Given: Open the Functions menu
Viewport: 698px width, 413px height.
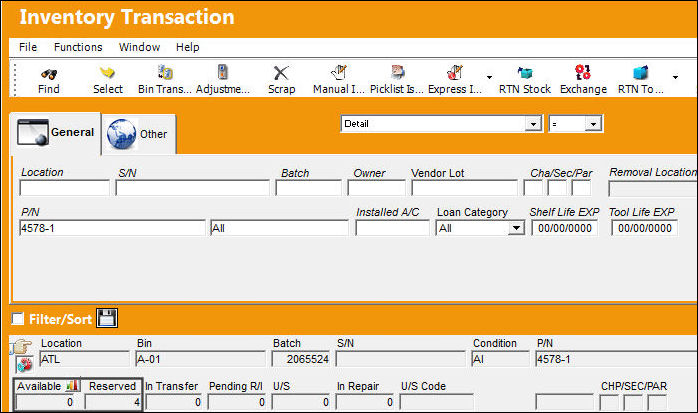Looking at the screenshot, I should [x=78, y=47].
